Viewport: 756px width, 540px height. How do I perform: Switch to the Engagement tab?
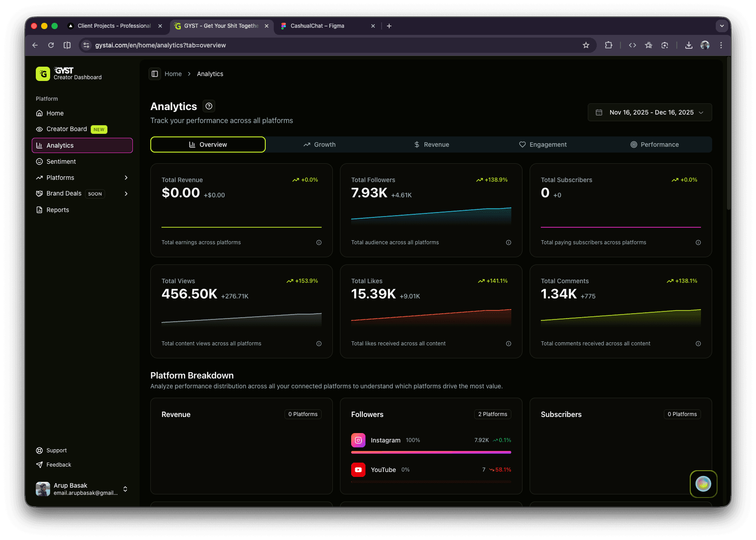pyautogui.click(x=543, y=145)
